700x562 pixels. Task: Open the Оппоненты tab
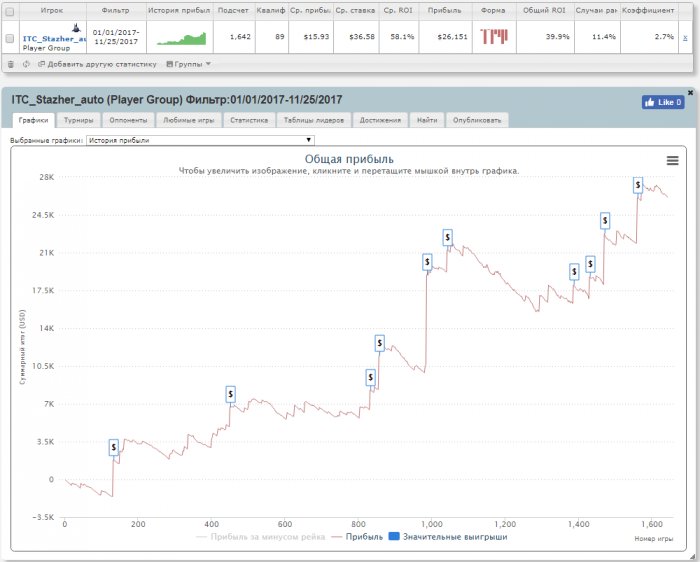(128, 120)
